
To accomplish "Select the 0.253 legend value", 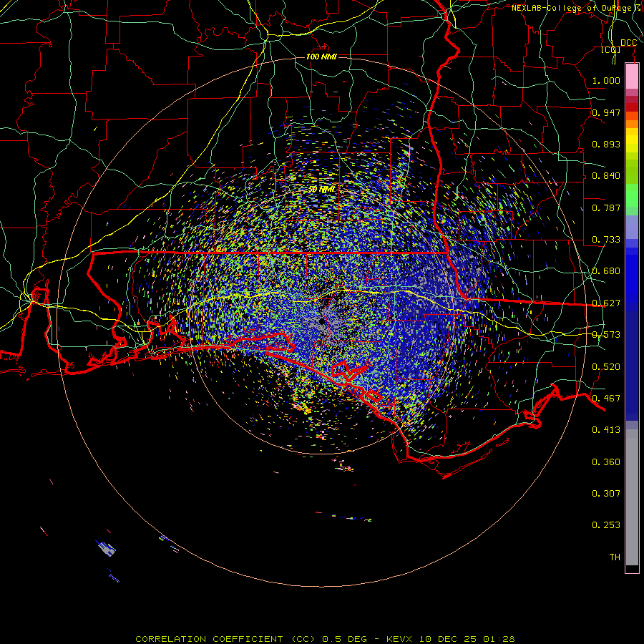I will click(x=606, y=525).
